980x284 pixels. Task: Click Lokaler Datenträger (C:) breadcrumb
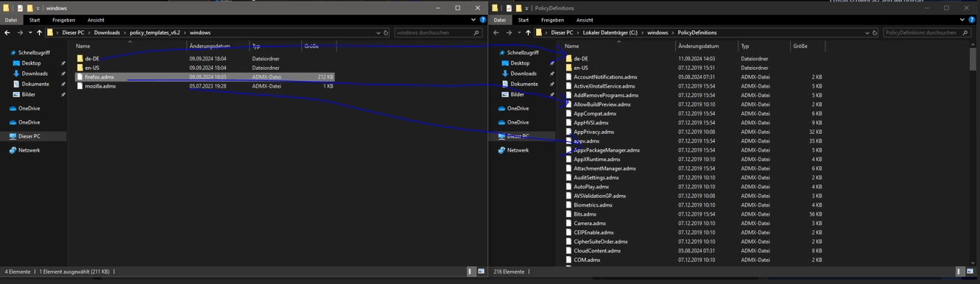pos(610,32)
